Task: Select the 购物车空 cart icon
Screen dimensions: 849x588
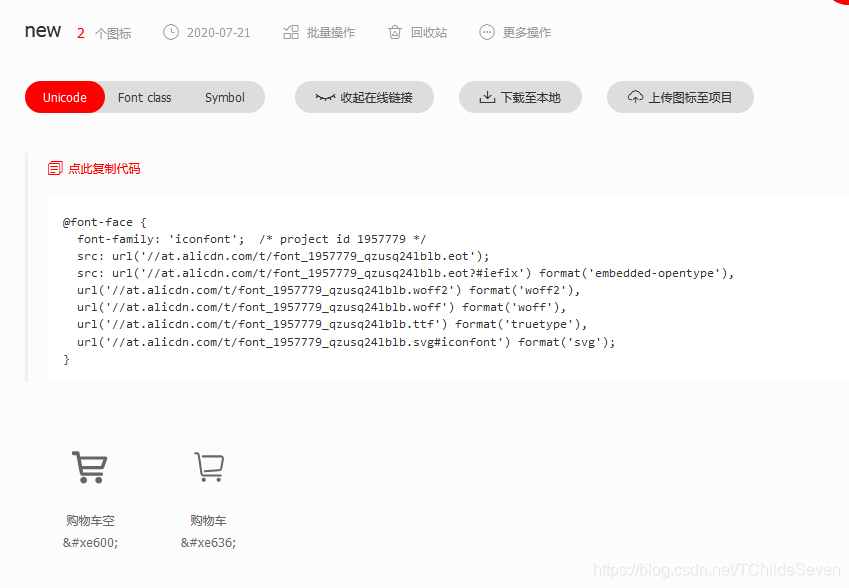Action: tap(90, 467)
